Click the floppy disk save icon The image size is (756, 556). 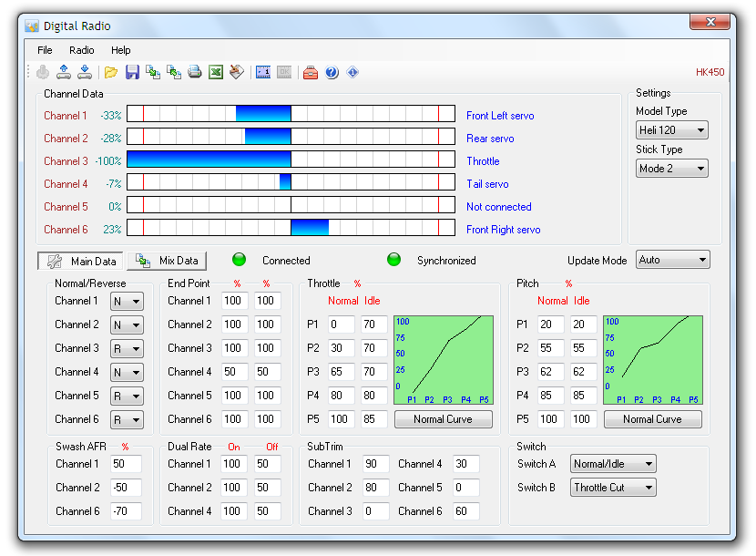(x=132, y=73)
